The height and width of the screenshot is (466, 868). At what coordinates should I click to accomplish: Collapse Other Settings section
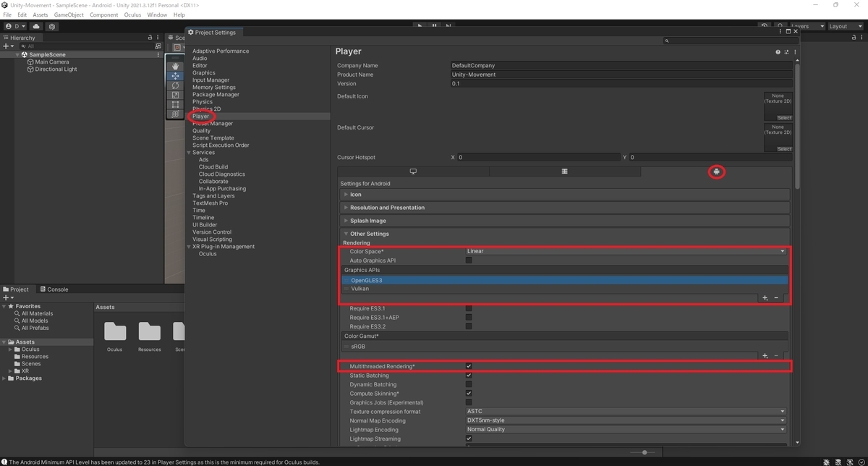tap(565, 234)
